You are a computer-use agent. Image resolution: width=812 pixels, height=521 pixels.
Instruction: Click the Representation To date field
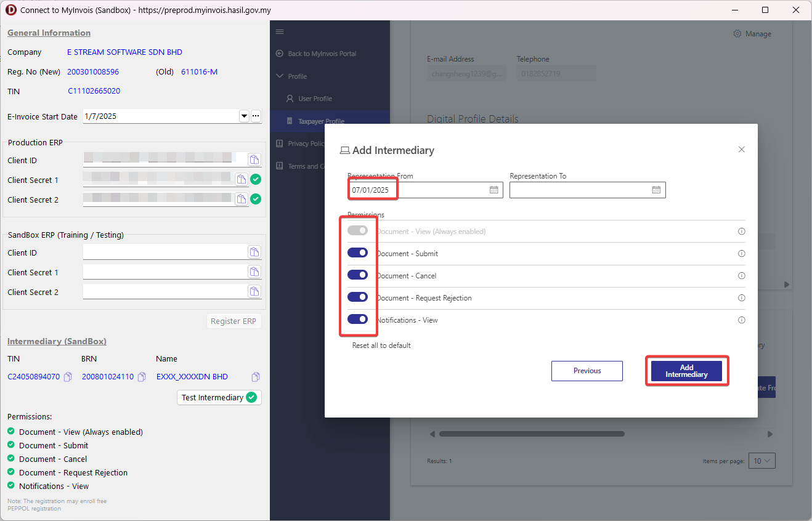[x=579, y=190]
